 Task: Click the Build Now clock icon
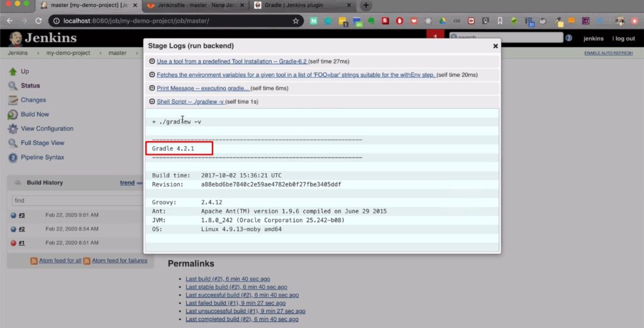(x=13, y=115)
